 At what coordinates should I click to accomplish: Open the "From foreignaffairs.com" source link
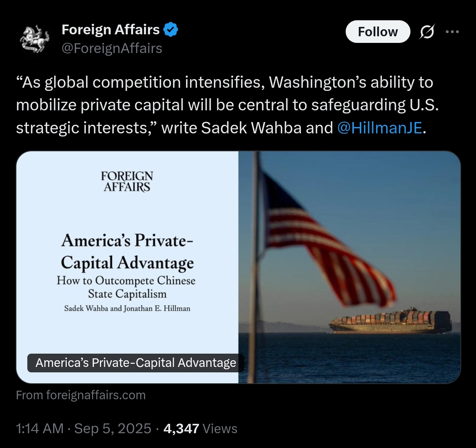pyautogui.click(x=81, y=395)
